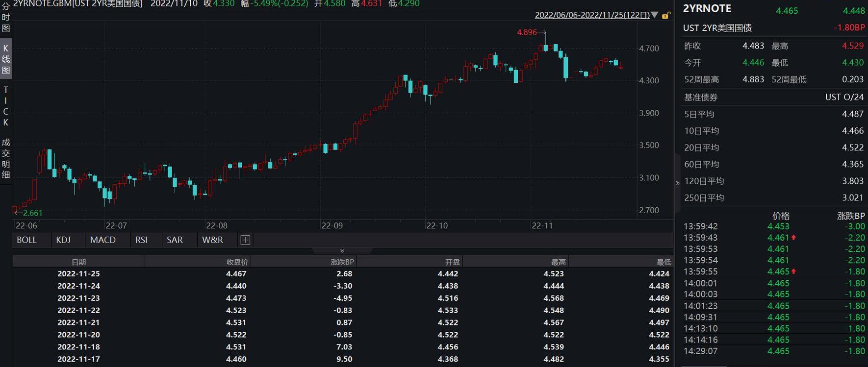Open the TICK view tab

(x=6, y=106)
